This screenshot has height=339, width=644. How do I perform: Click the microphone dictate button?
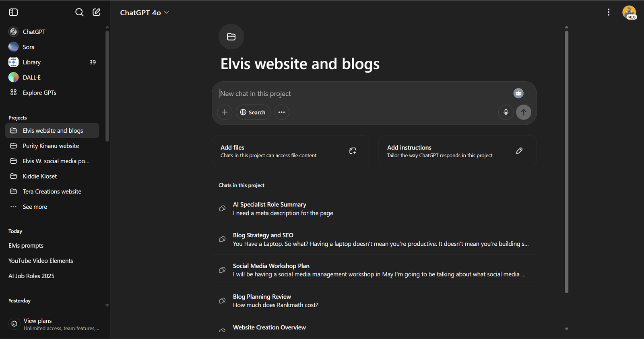[x=506, y=112]
